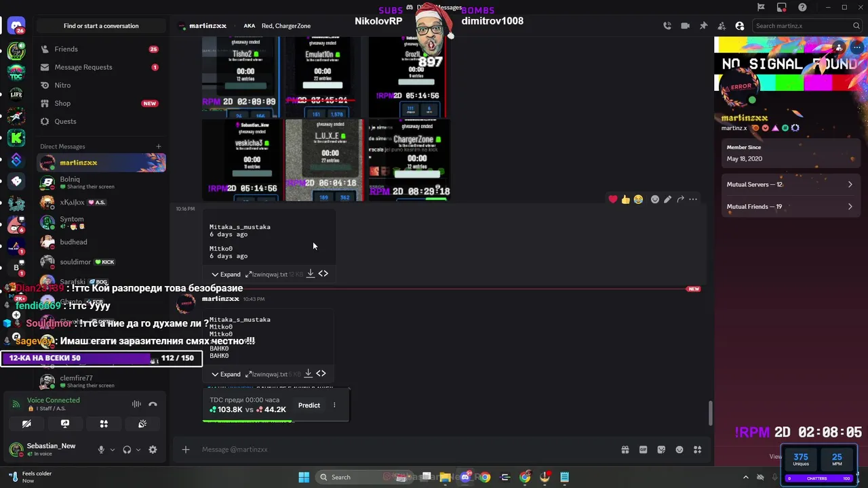
Task: Expand the 10:43 PM text attachment
Action: (x=226, y=373)
